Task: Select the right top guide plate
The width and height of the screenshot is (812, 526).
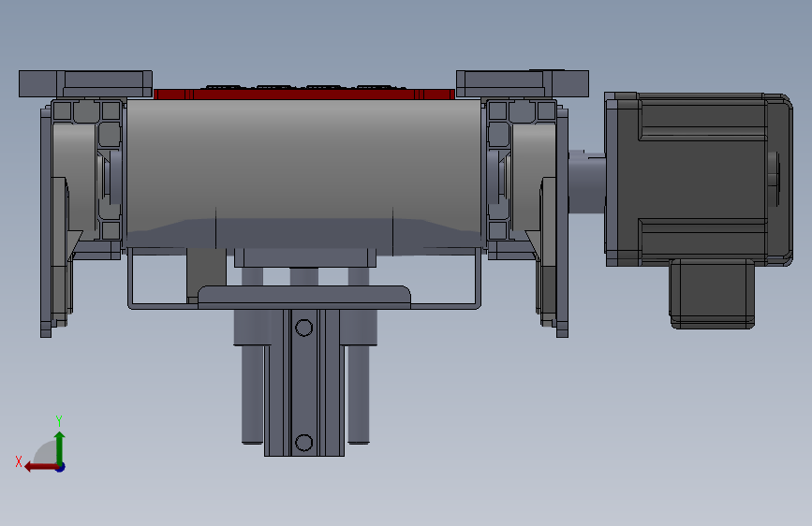Action: coord(522,83)
